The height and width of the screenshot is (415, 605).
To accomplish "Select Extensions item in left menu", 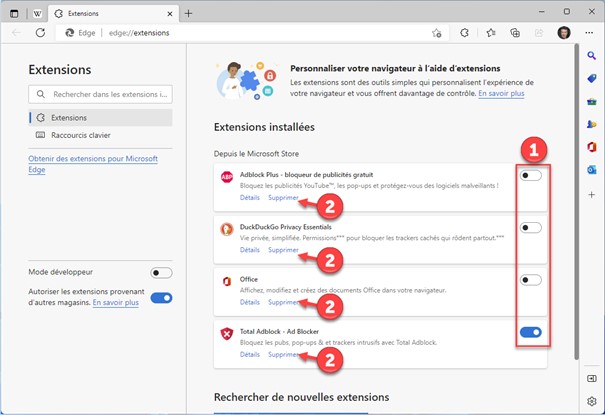I will click(69, 117).
